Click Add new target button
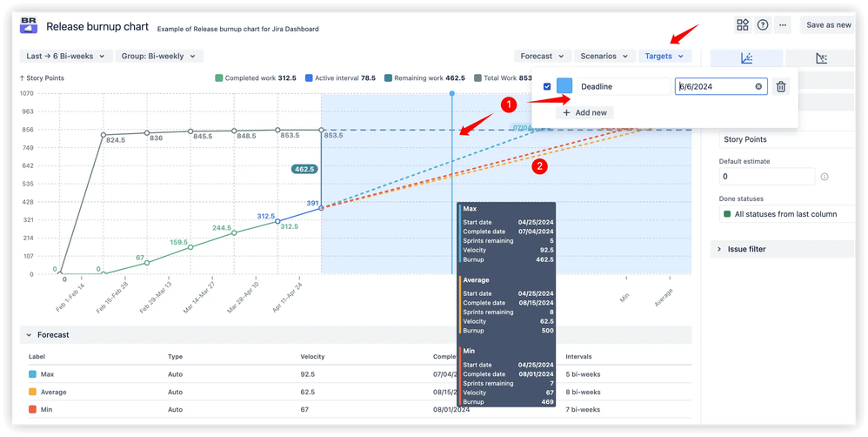Viewport: 868px width, 437px height. click(x=587, y=112)
